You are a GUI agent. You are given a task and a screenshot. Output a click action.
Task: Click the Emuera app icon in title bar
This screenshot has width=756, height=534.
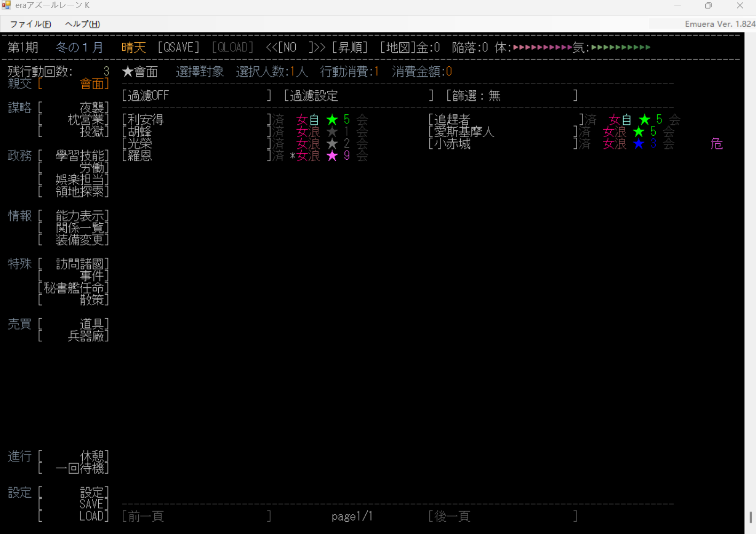click(x=6, y=5)
